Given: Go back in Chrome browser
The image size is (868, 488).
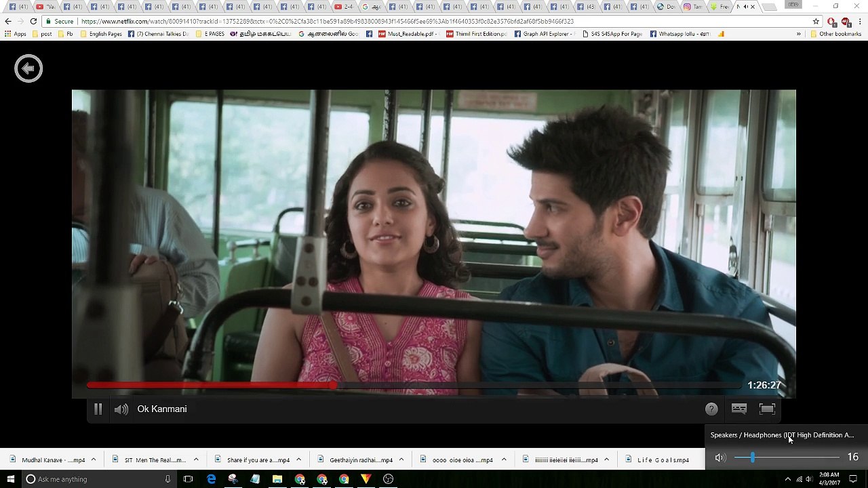Looking at the screenshot, I should pyautogui.click(x=8, y=22).
